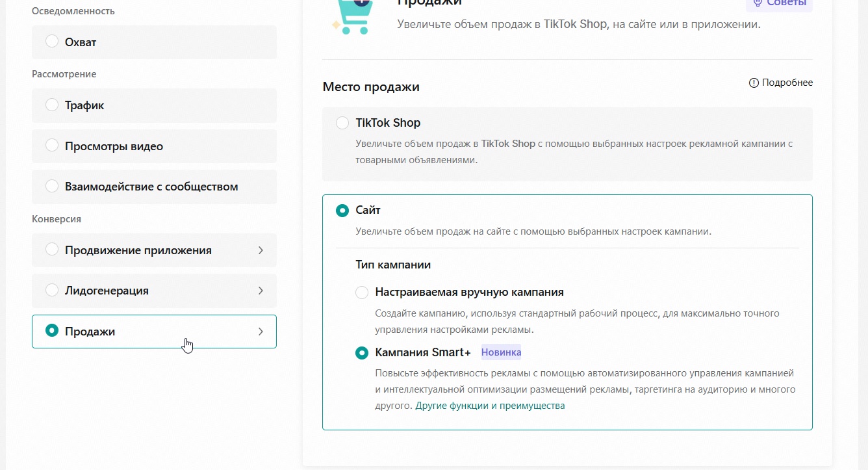Open the Подробнее details link
This screenshot has width=868, height=470.
point(787,83)
